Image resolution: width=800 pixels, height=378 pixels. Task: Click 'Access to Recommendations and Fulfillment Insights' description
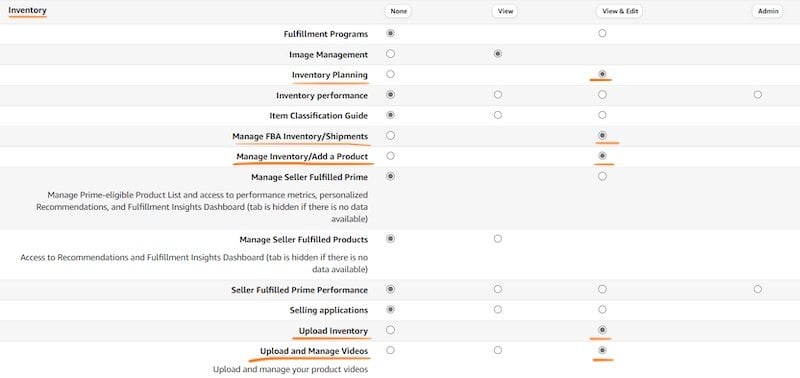[x=194, y=263]
